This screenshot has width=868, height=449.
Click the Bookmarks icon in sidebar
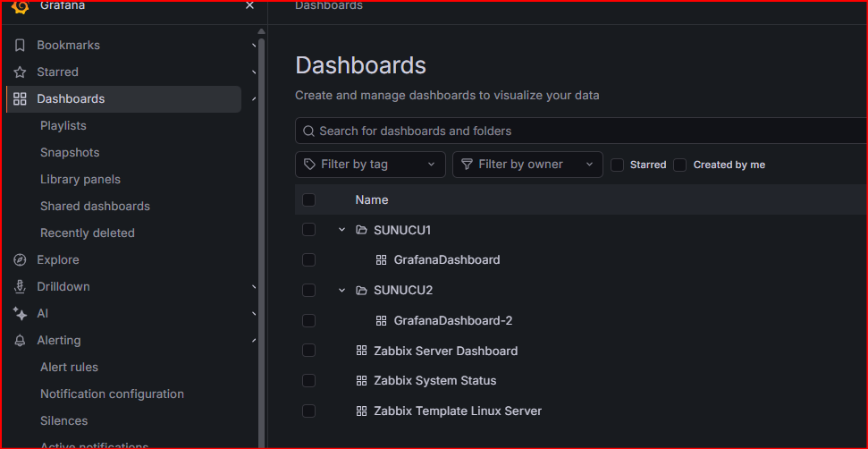coord(20,46)
